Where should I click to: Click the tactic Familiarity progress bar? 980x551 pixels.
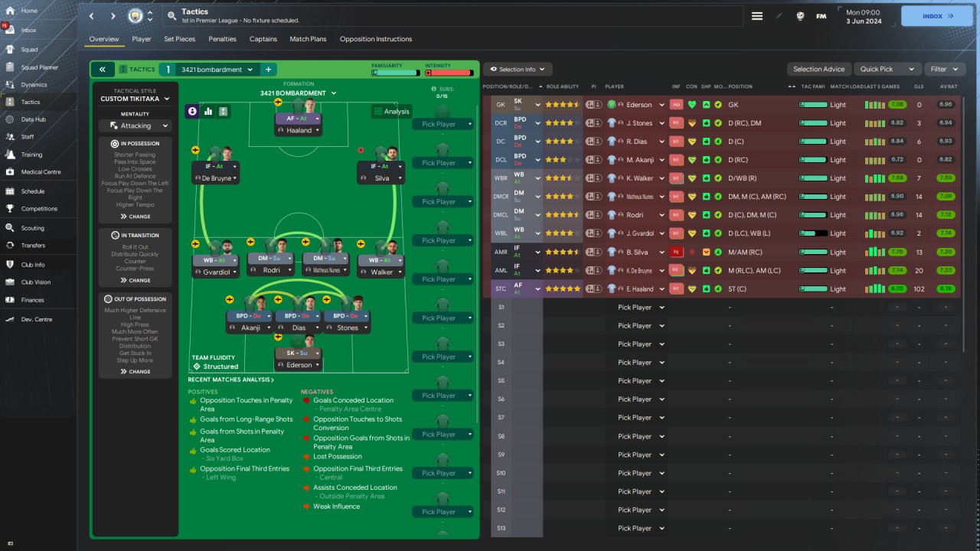click(x=396, y=73)
